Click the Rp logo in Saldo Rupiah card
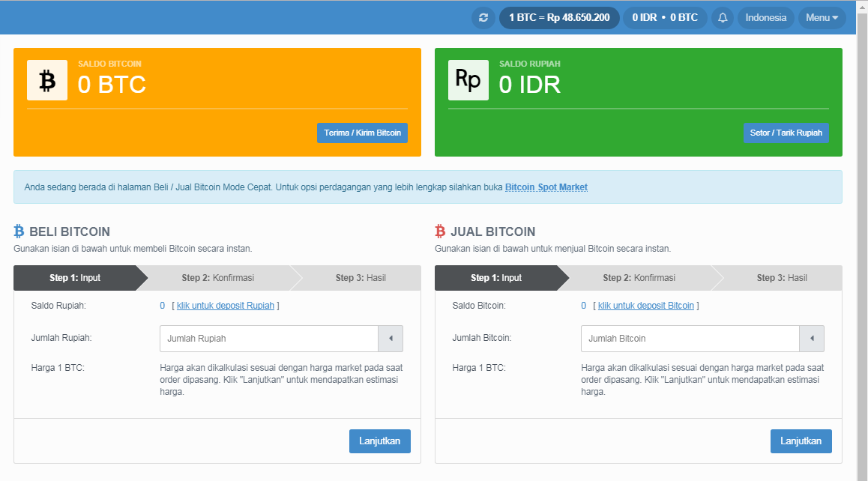The image size is (868, 481). pyautogui.click(x=468, y=80)
